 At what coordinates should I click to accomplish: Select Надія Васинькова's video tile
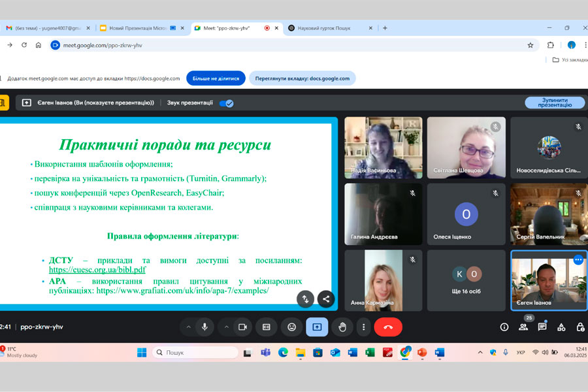coord(384,147)
